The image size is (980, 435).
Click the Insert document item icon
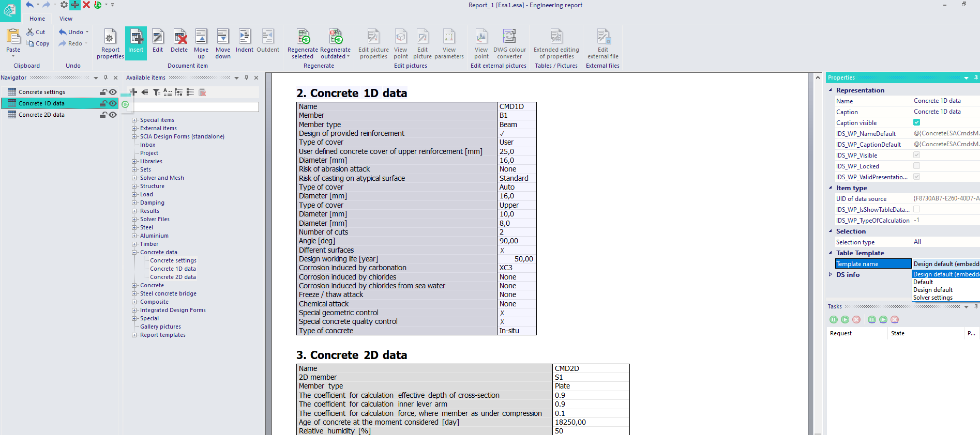(x=136, y=37)
